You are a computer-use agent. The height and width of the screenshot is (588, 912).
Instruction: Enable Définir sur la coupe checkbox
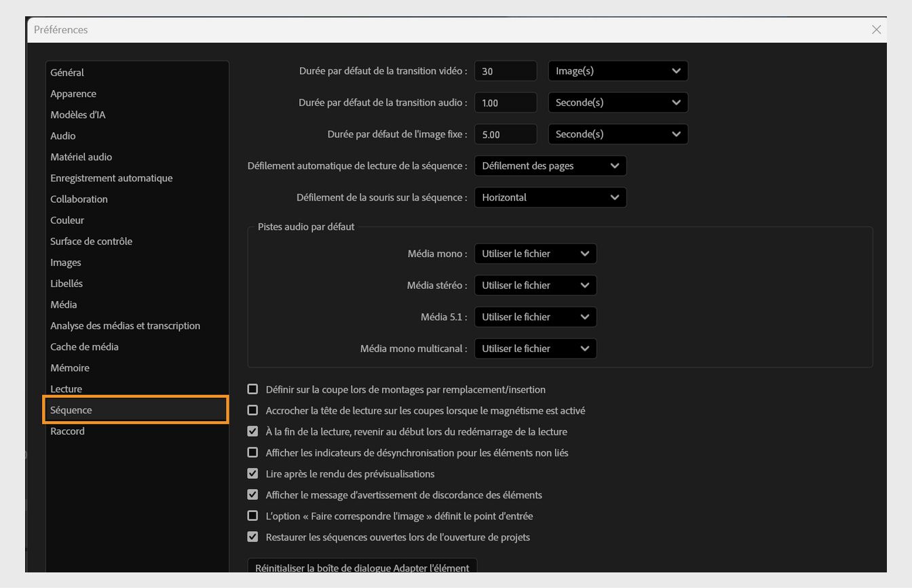point(252,389)
